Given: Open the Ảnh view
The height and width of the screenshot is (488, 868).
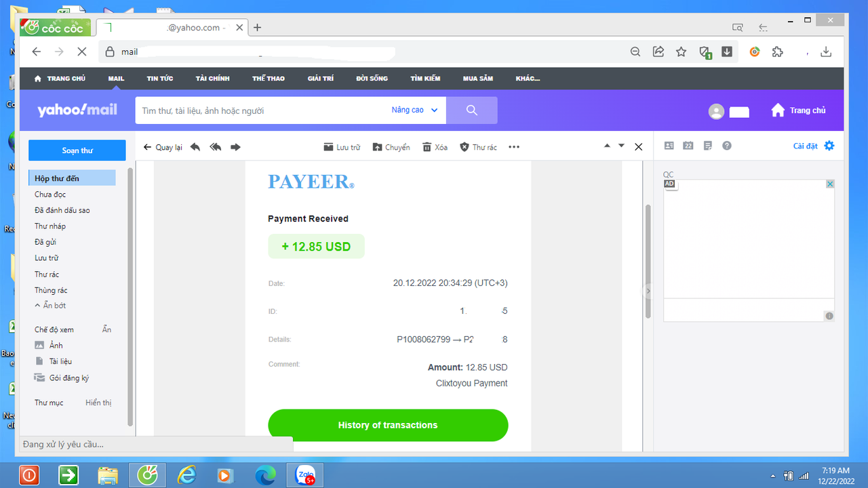Looking at the screenshot, I should 49,346.
